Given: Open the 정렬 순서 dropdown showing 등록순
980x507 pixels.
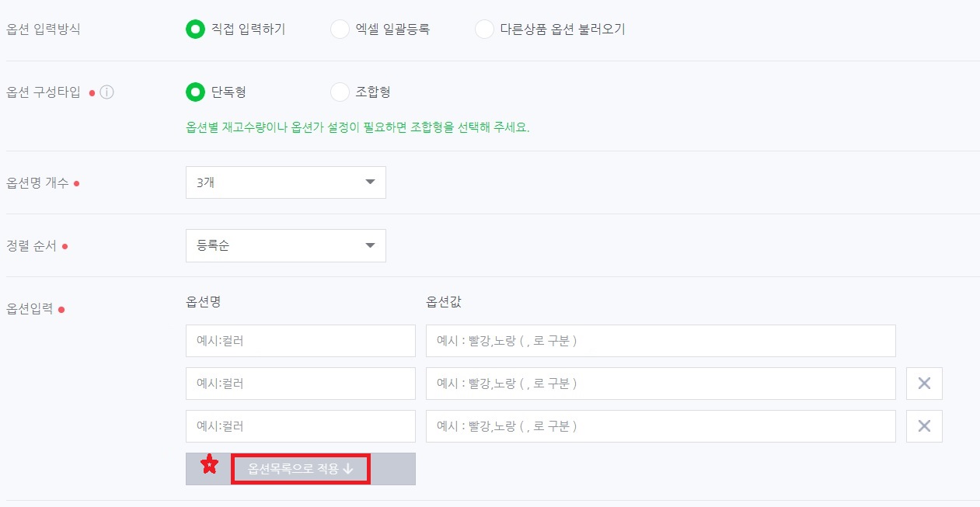Looking at the screenshot, I should pos(286,245).
